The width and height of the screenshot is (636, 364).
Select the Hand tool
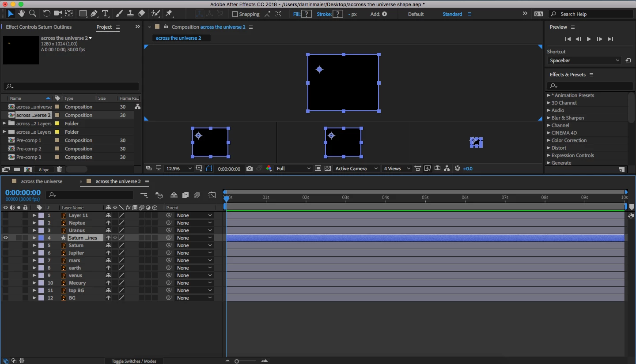pyautogui.click(x=22, y=14)
